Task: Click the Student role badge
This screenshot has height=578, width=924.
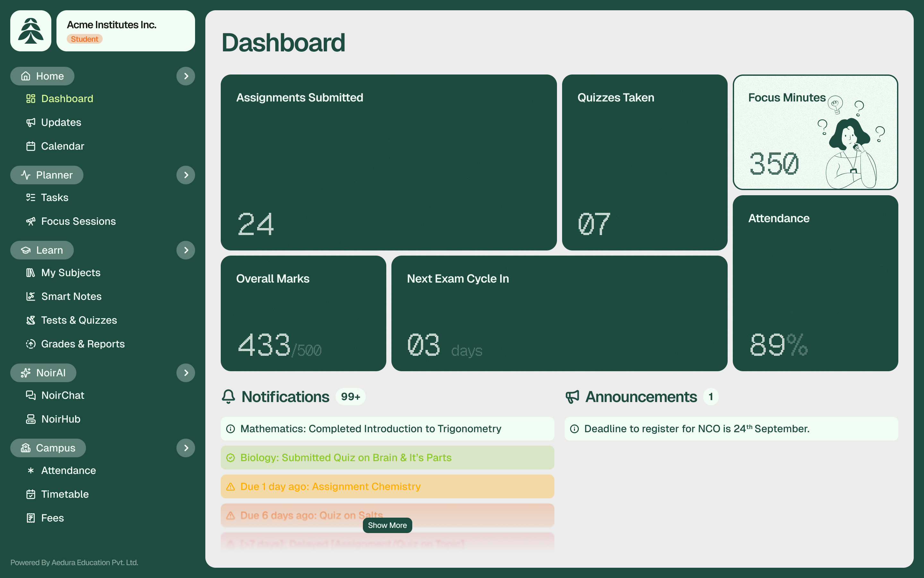Action: 84,39
